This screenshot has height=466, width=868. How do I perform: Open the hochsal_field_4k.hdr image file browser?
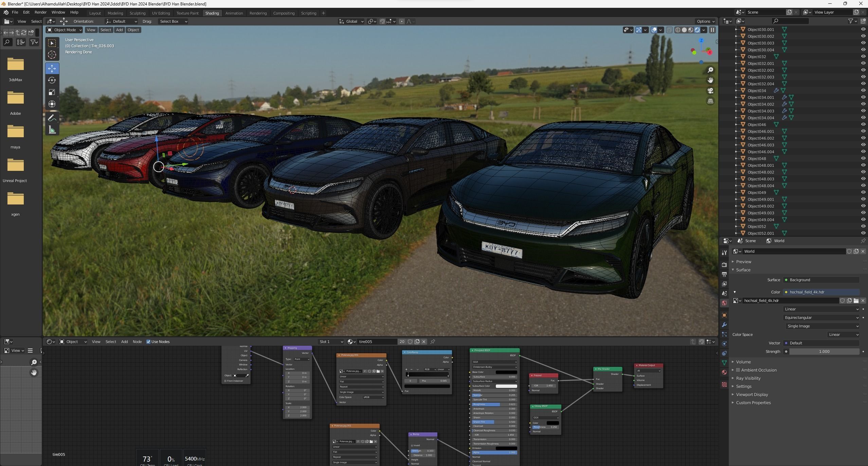coord(856,301)
